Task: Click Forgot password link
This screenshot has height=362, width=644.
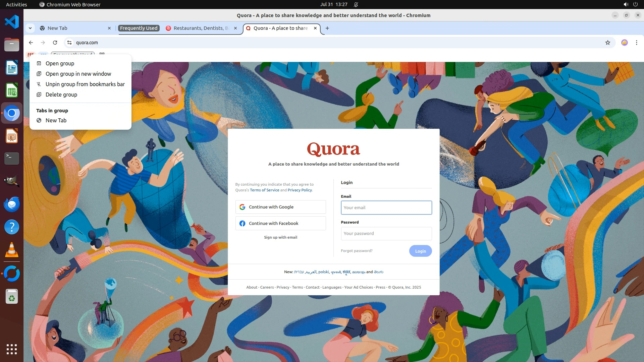Action: pyautogui.click(x=357, y=251)
